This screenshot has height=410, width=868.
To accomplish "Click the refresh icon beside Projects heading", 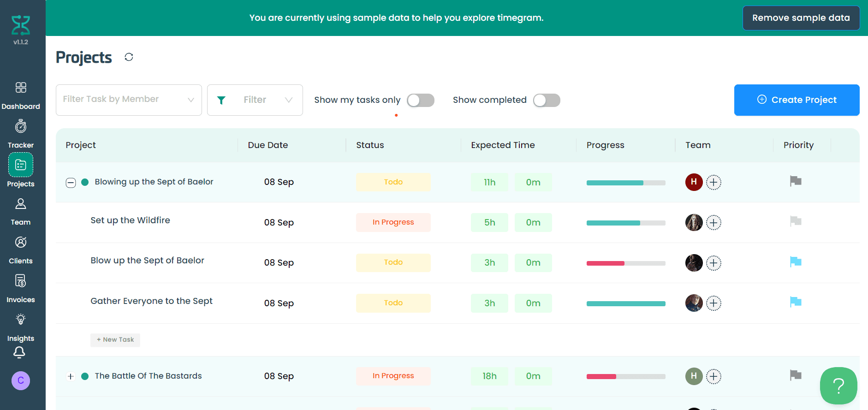I will click(x=129, y=57).
